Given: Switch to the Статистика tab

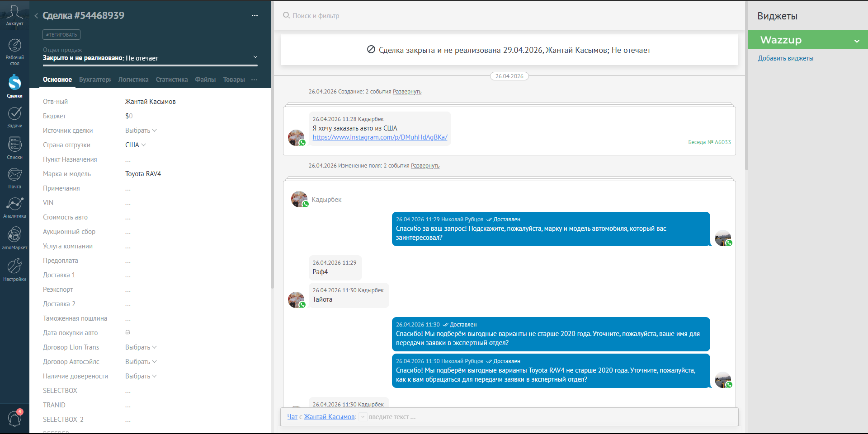Looking at the screenshot, I should coord(172,79).
